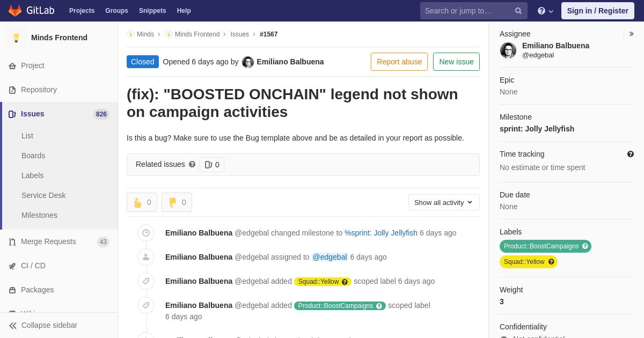This screenshot has height=338, width=644.
Task: Click the Related issues help icon
Action: click(192, 164)
